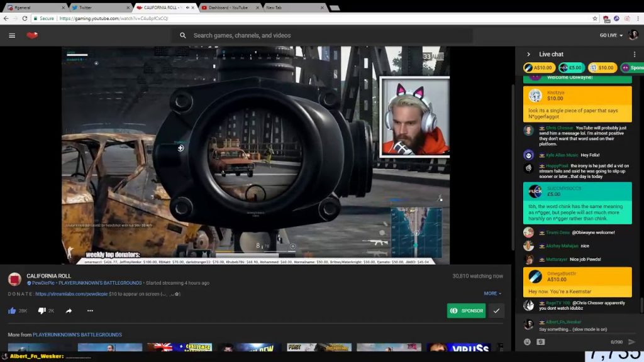Click the live chat scrollbar
Viewport: 644px width, 362px height.
pyautogui.click(x=642, y=305)
